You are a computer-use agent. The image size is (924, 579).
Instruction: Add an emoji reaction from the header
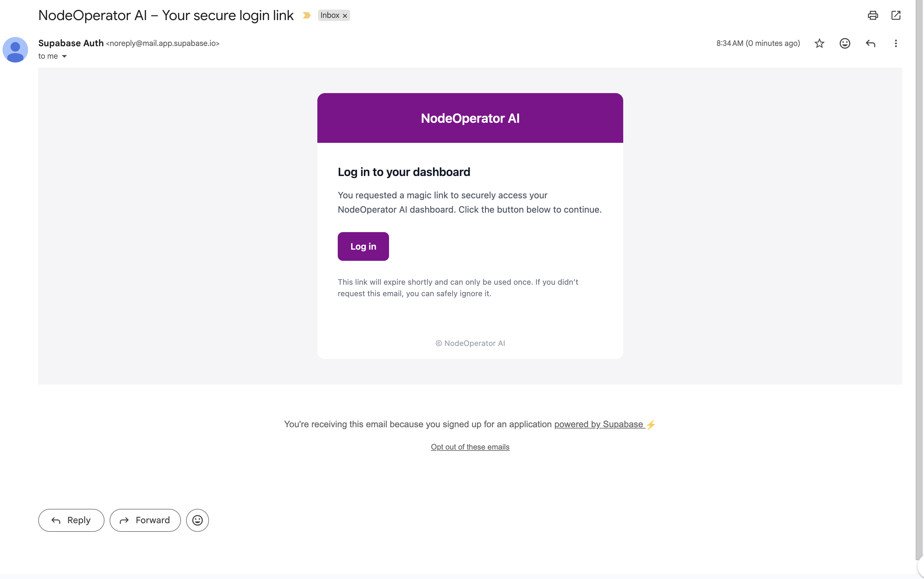tap(845, 43)
